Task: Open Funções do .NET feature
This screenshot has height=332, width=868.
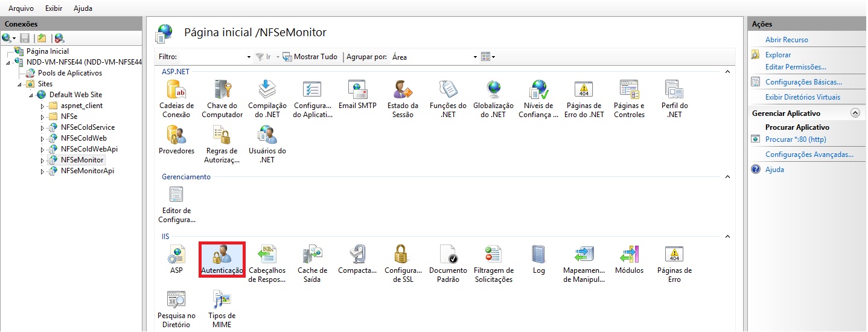Action: click(448, 99)
